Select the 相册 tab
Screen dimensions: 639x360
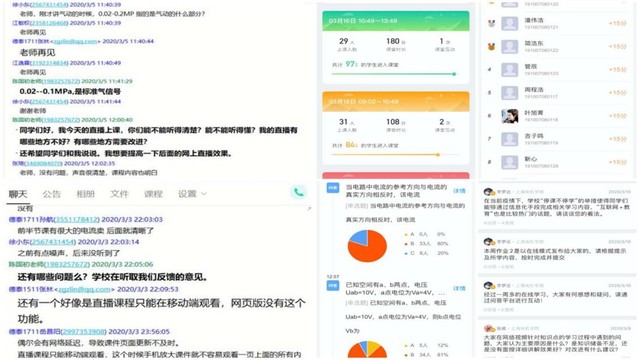pos(85,194)
